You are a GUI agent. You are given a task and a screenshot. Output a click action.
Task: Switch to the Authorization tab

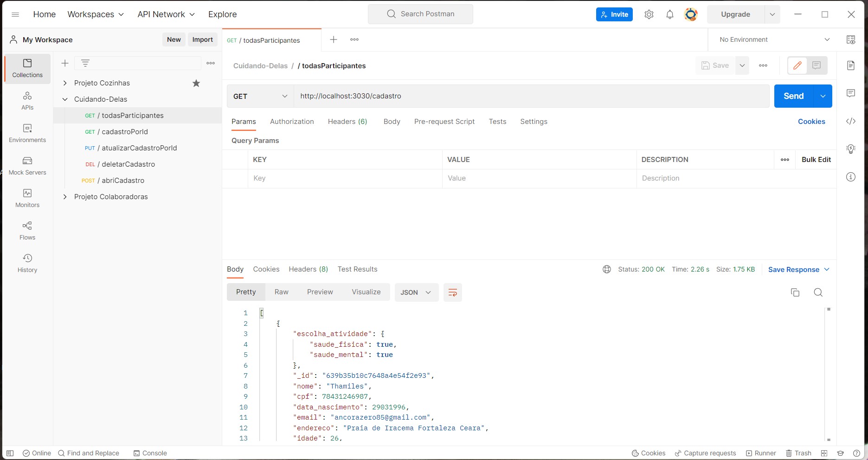tap(292, 121)
